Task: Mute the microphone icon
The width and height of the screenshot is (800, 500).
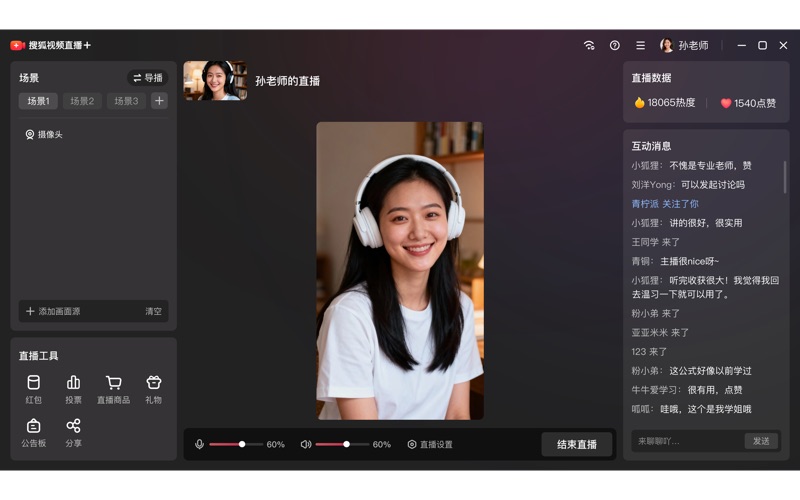Action: tap(199, 444)
